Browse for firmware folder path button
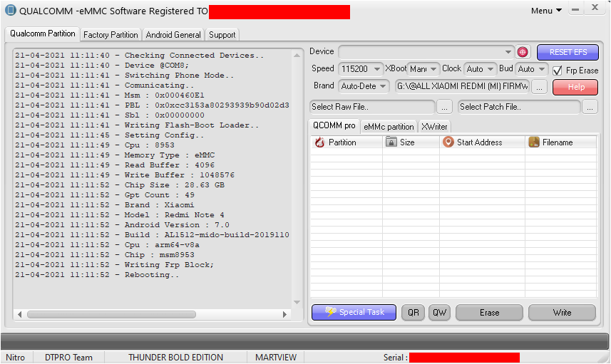Screen dimensions: 611x364 click(x=539, y=88)
